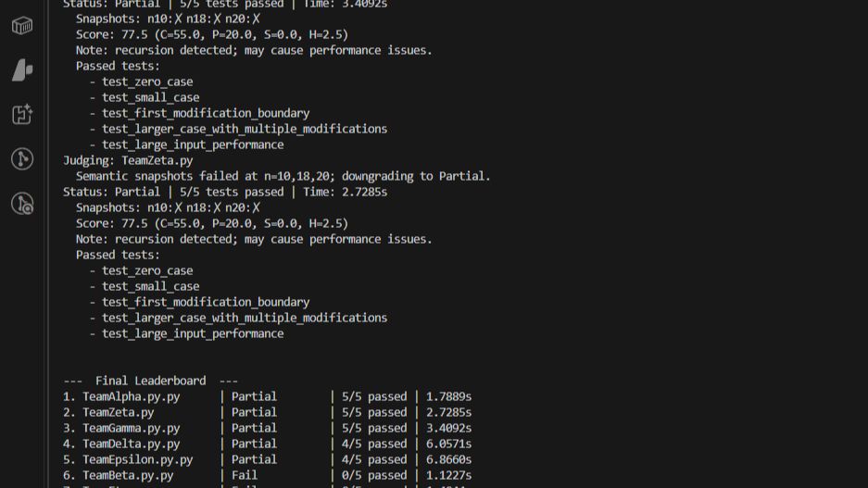Click TeamDelta.py.py in the leaderboard
The height and width of the screenshot is (488, 868).
(131, 444)
